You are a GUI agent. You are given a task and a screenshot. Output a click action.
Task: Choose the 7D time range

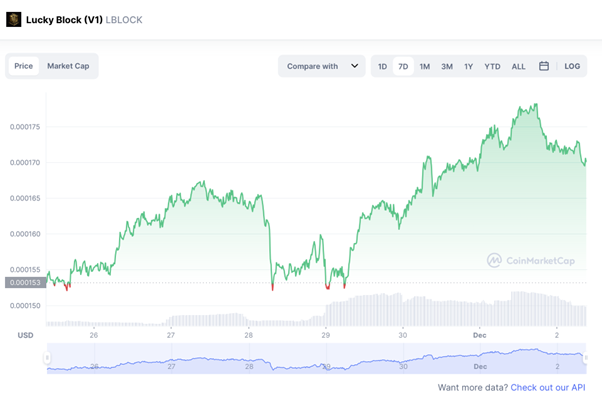(403, 66)
